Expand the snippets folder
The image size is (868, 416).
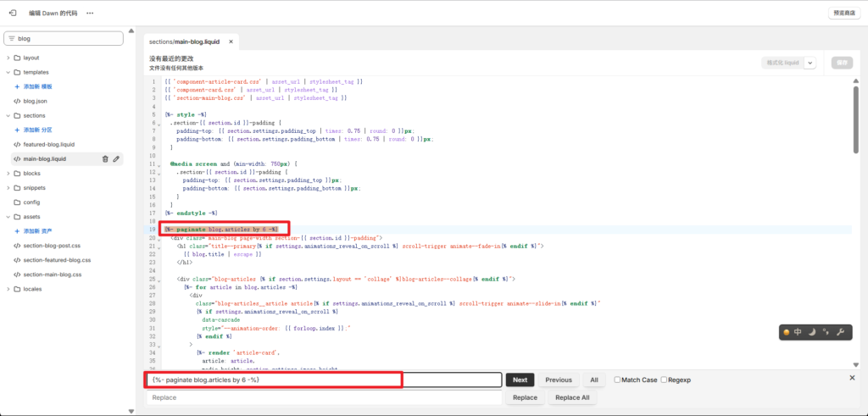click(8, 187)
